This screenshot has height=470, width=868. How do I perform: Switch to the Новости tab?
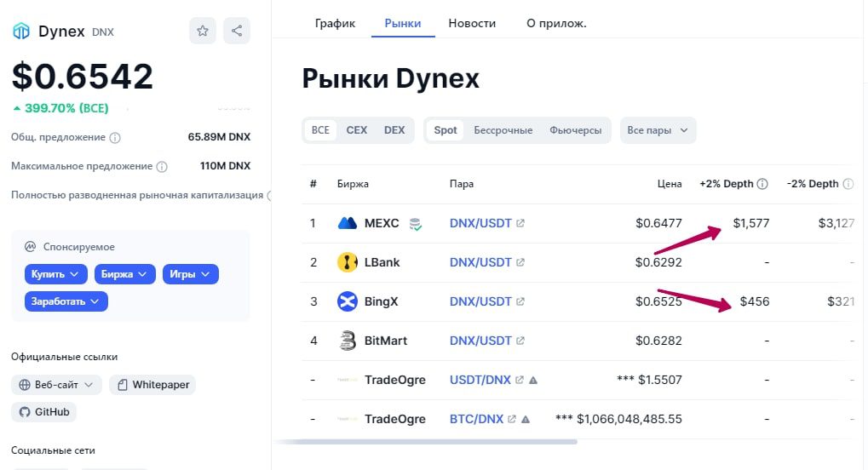tap(472, 23)
